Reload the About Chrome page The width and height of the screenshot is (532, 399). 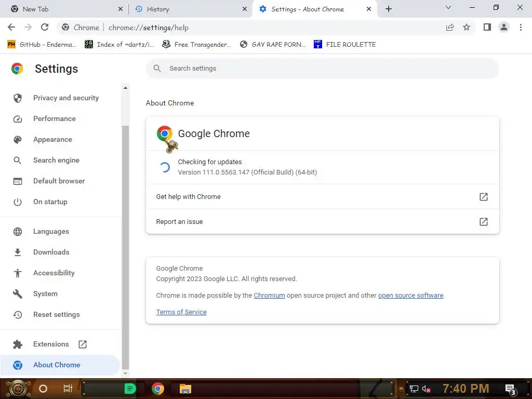click(45, 28)
